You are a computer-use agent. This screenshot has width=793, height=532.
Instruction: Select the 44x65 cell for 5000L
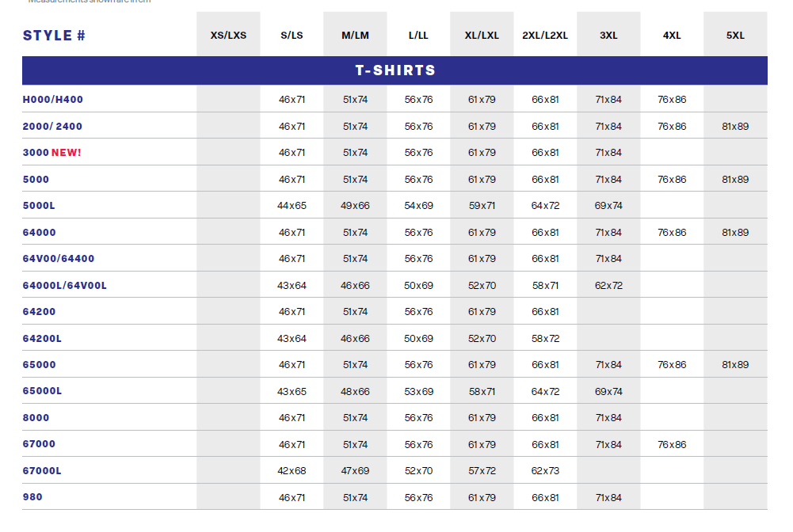(292, 206)
